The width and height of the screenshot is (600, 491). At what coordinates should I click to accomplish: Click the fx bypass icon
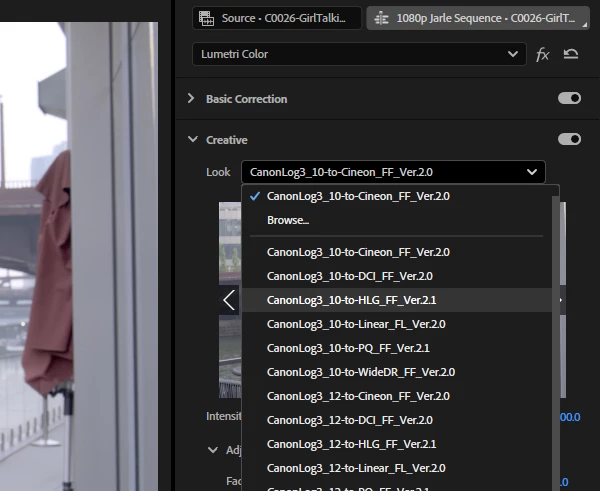(542, 54)
